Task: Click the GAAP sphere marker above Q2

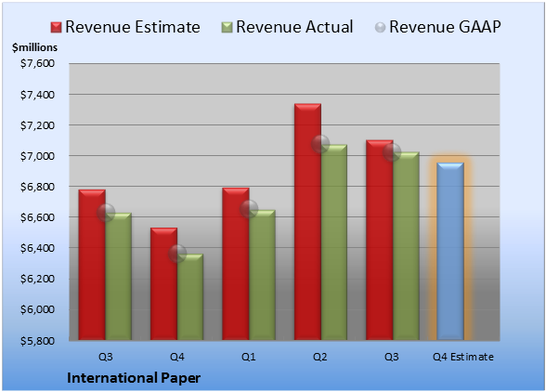Action: click(320, 144)
